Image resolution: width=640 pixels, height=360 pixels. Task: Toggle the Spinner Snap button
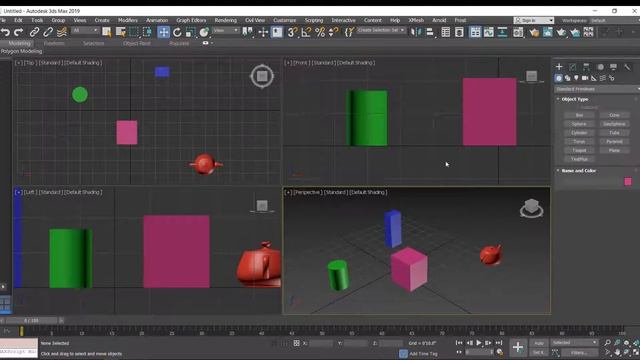coord(334,32)
